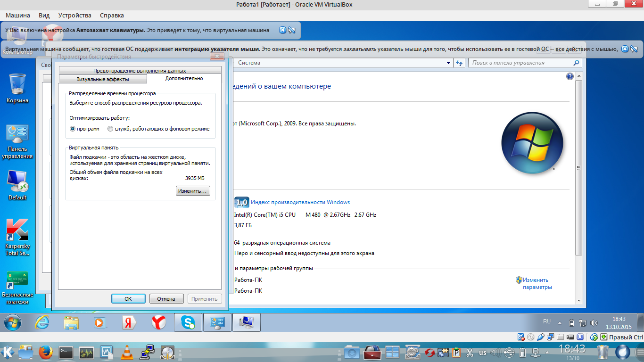
Task: Click the Отмена button
Action: click(166, 299)
